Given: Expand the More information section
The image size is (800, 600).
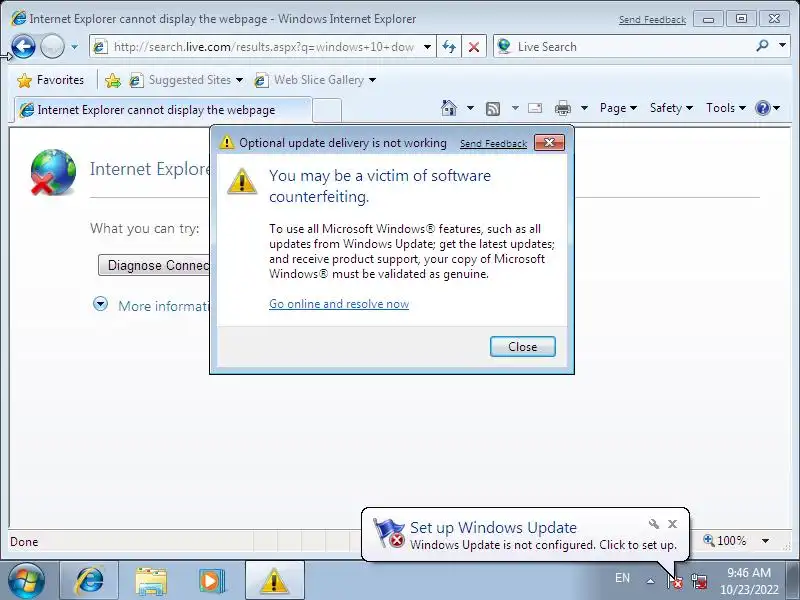Looking at the screenshot, I should [100, 305].
